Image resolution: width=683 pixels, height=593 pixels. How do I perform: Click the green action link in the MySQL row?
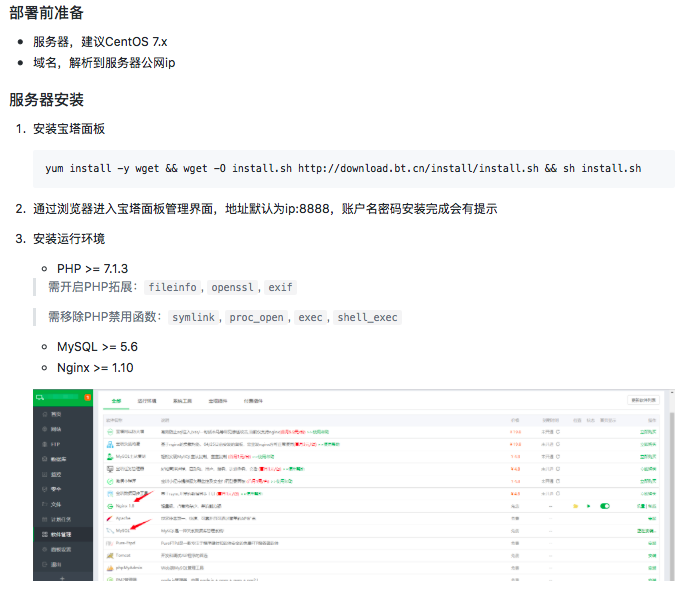point(647,531)
